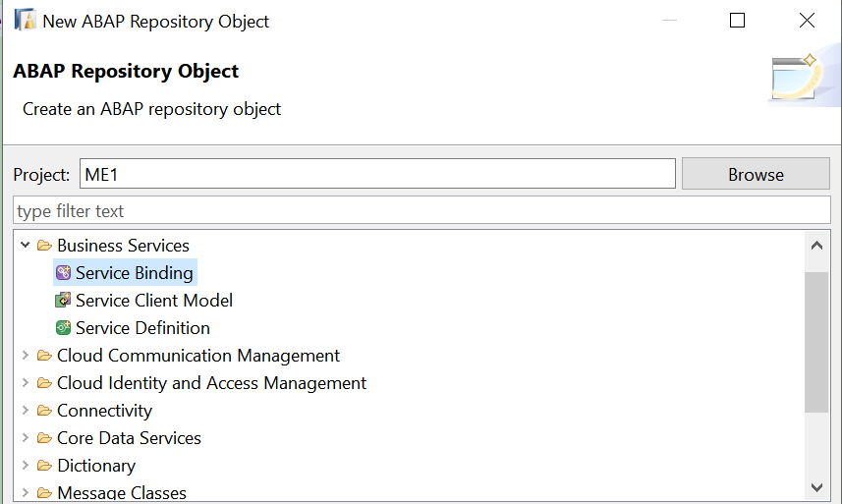Click into the Project field containing ME1

coord(377,174)
